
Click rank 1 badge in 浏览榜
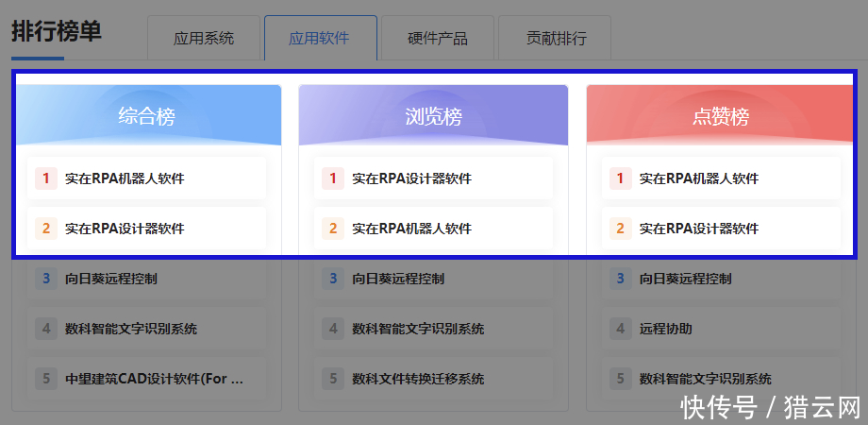pos(332,178)
